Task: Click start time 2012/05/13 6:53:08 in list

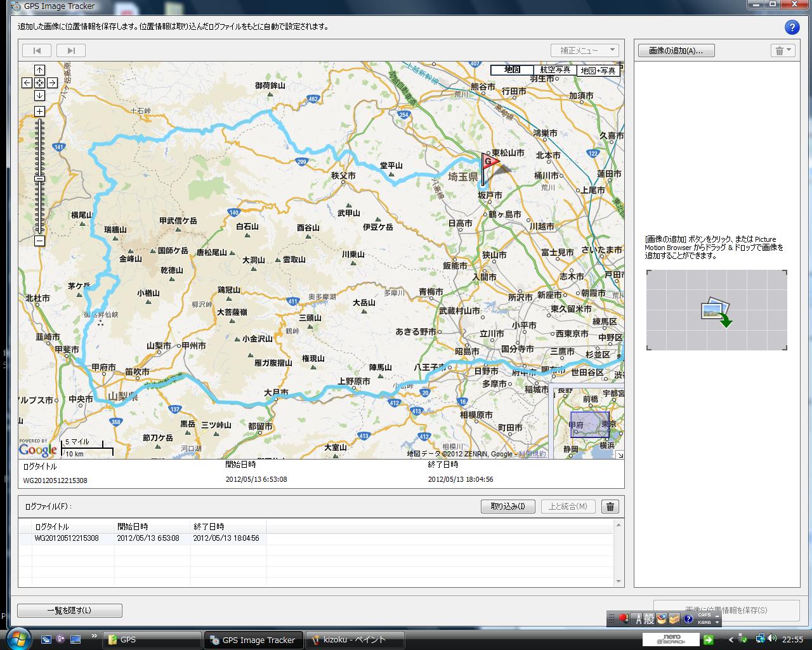Action: click(x=148, y=538)
